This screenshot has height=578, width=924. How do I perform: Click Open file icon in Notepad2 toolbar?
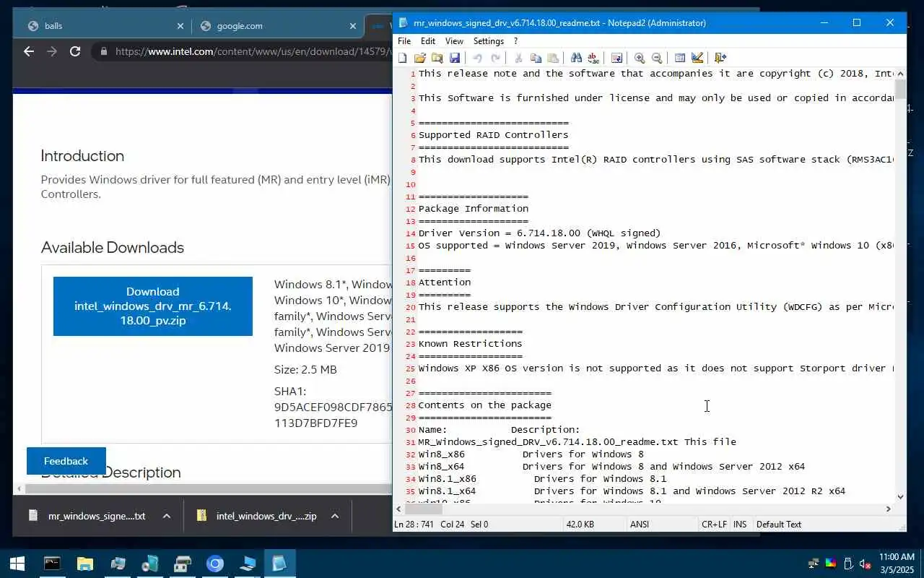[x=420, y=58]
